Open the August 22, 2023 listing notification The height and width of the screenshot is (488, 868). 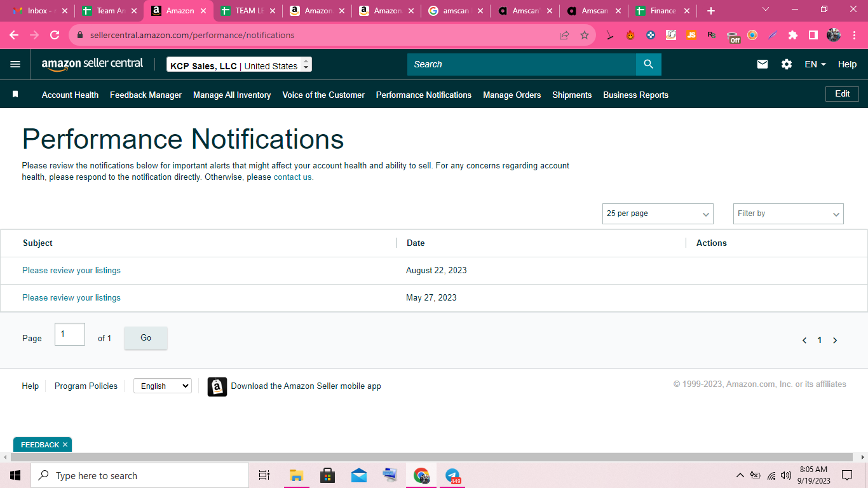coord(71,271)
